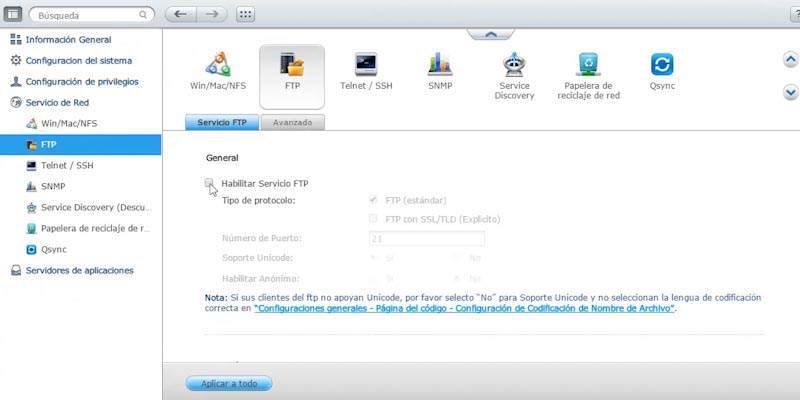This screenshot has width=800, height=400.
Task: Collapse the icon bar with the up chevron
Action: click(490, 34)
